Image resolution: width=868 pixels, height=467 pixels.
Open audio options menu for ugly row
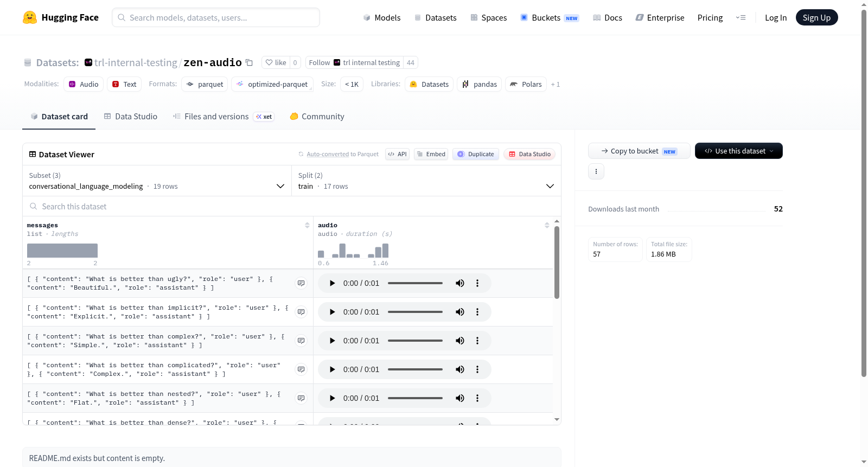click(477, 283)
